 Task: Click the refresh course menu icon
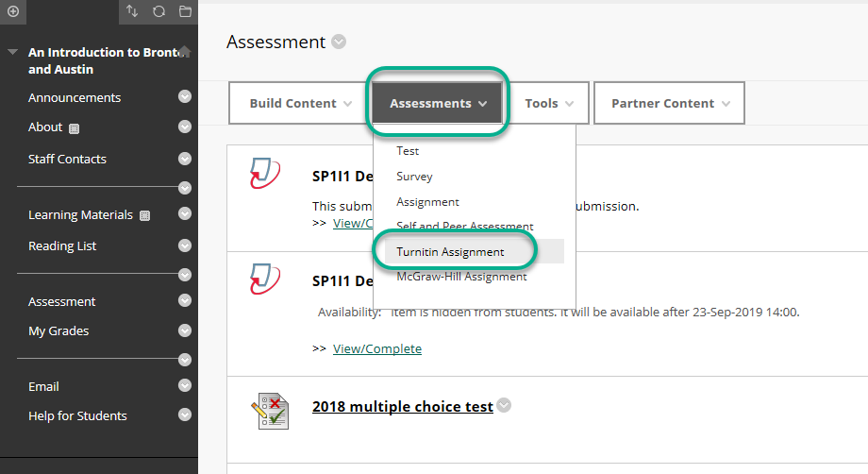(x=159, y=11)
